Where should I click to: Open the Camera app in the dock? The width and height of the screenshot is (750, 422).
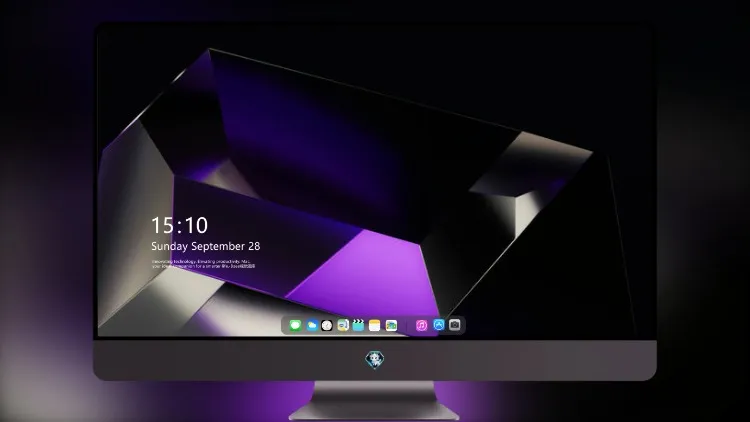(455, 325)
